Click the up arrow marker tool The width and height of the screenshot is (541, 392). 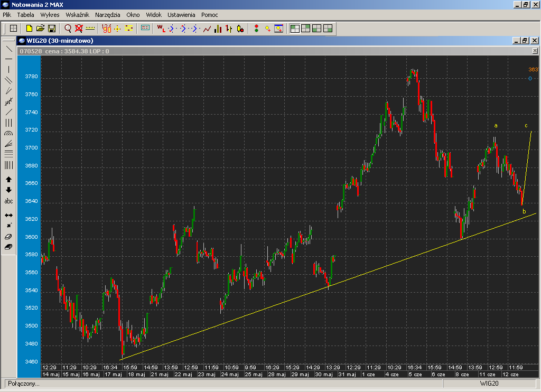click(x=8, y=180)
